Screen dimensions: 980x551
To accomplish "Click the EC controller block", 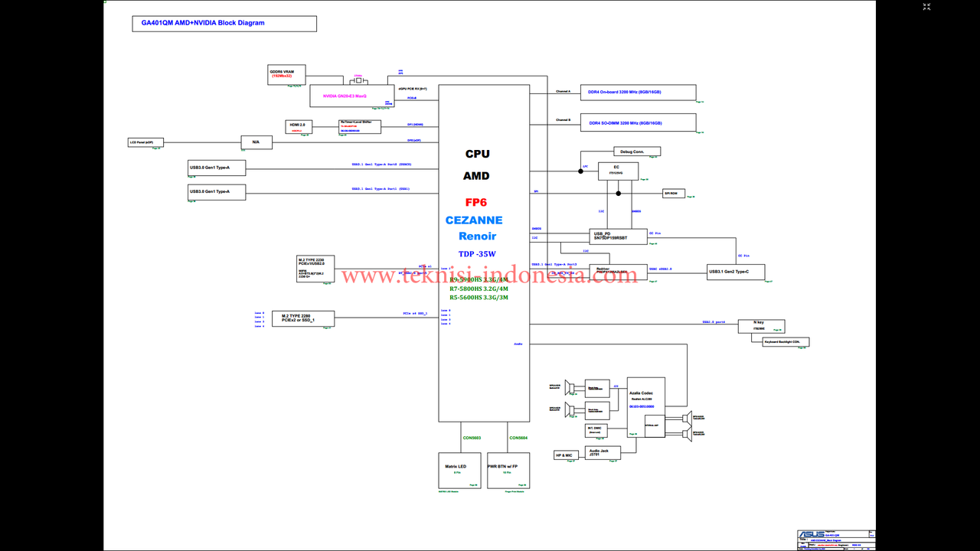I will pos(618,171).
